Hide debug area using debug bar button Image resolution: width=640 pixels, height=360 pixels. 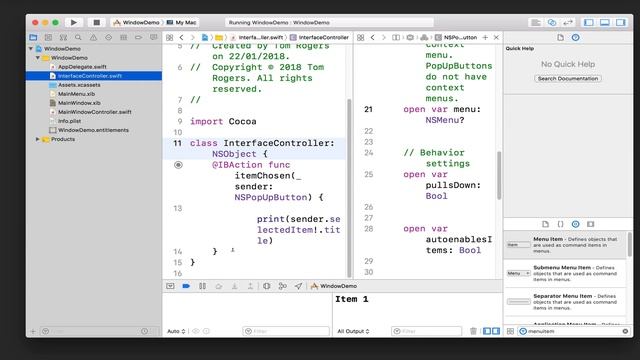(170, 286)
